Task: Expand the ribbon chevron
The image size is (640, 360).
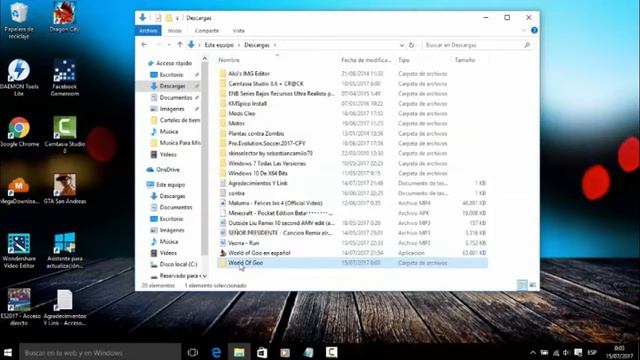Action: click(524, 31)
